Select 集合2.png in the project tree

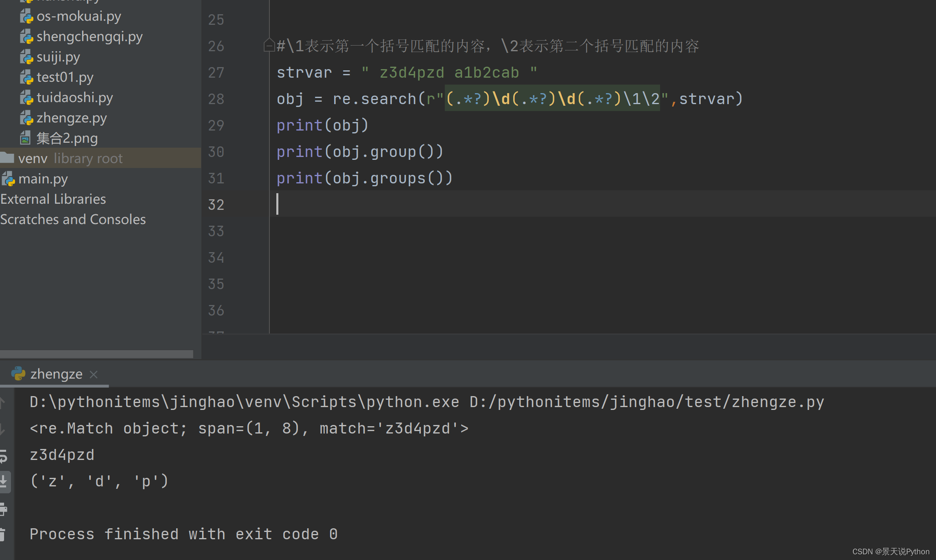67,138
